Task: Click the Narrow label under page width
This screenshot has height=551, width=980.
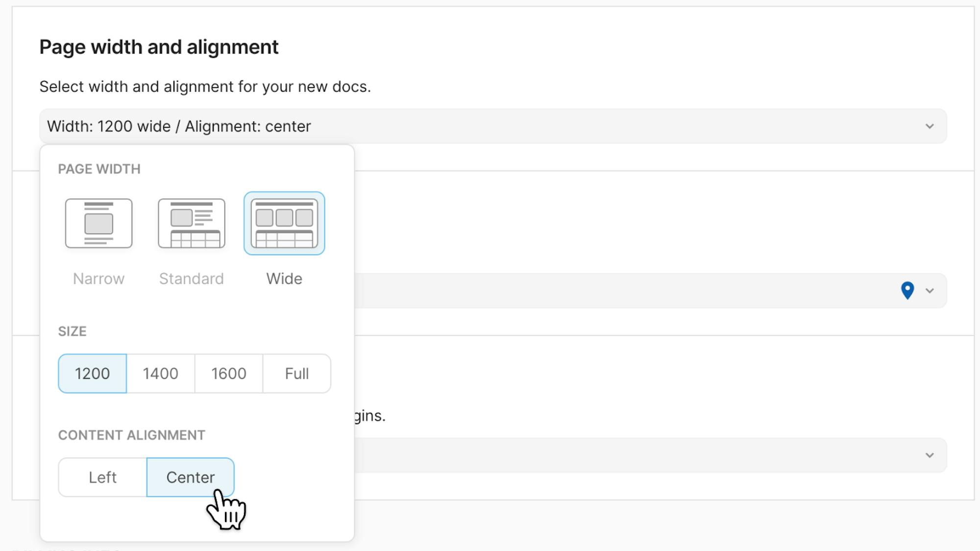Action: tap(98, 279)
